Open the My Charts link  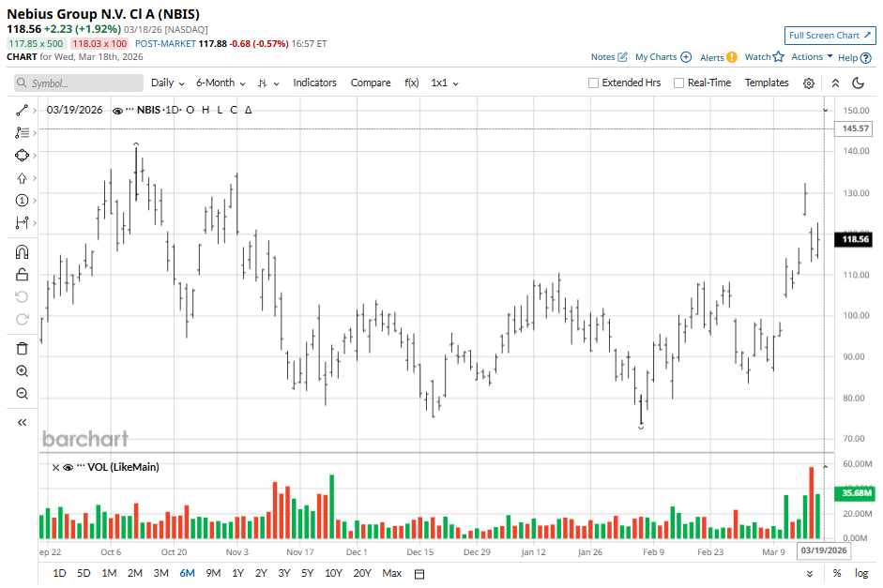coord(656,57)
